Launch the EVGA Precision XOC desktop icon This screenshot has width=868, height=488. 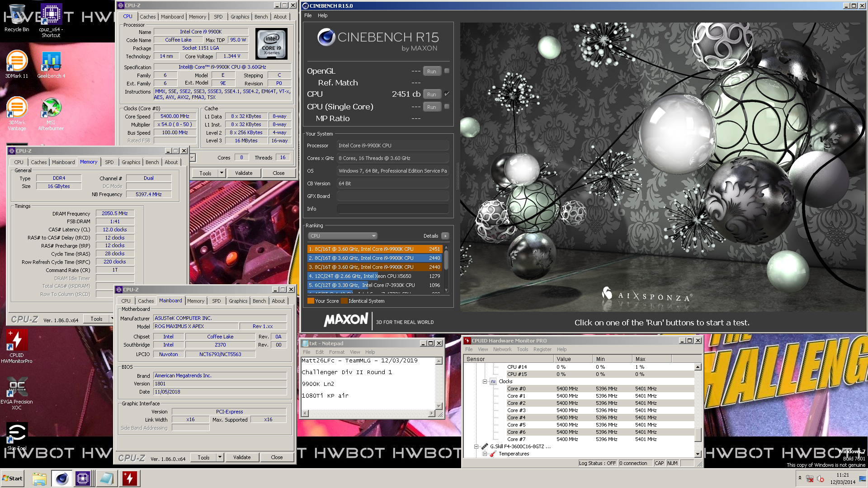pos(17,393)
